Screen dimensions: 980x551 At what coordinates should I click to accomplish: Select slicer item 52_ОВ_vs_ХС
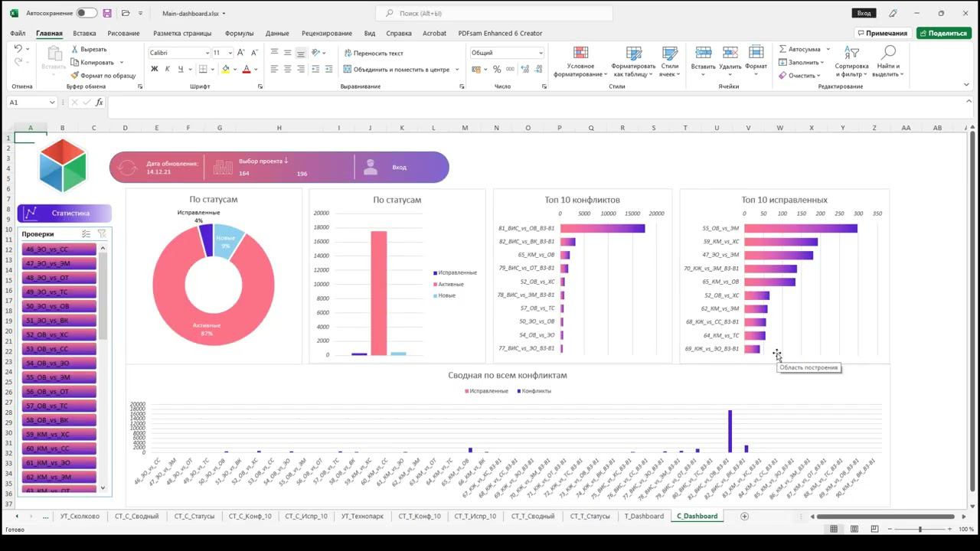tap(59, 334)
